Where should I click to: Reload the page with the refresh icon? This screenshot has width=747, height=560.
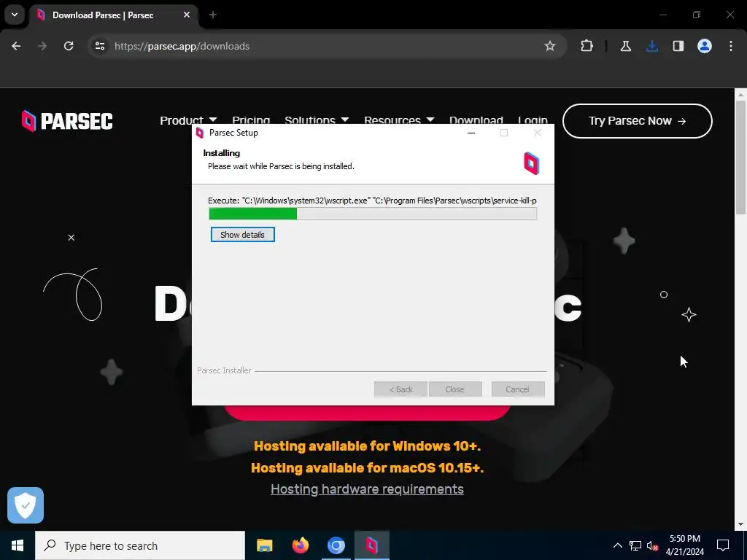69,46
